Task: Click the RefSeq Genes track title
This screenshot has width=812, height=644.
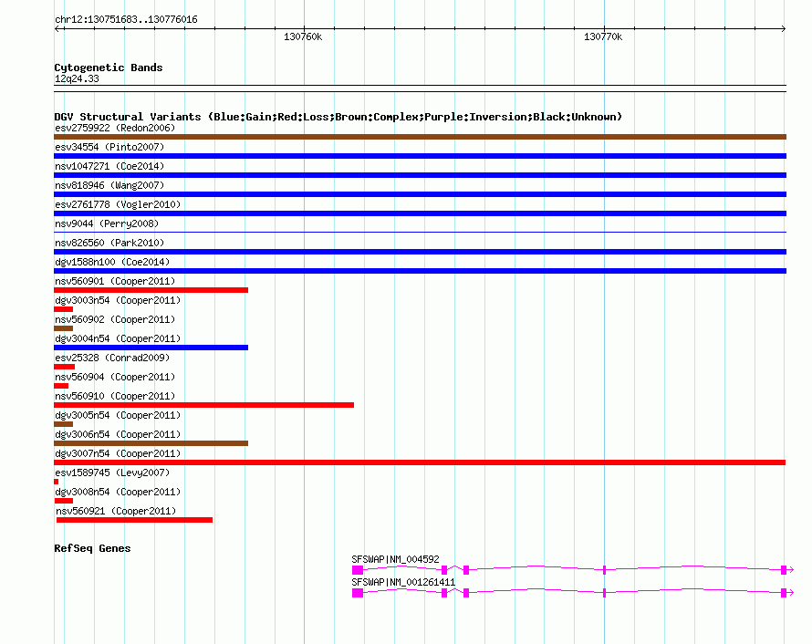Action: [x=92, y=548]
